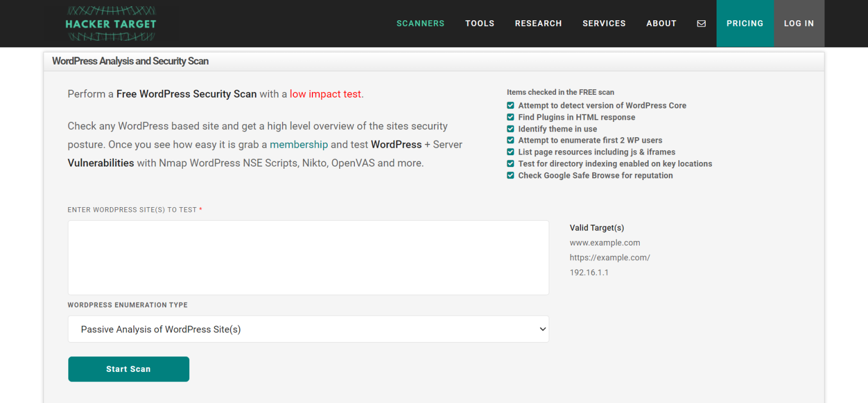Screen dimensions: 868x403
Task: Toggle 'Test for directory indexing enabled' checkbox
Action: (510, 164)
